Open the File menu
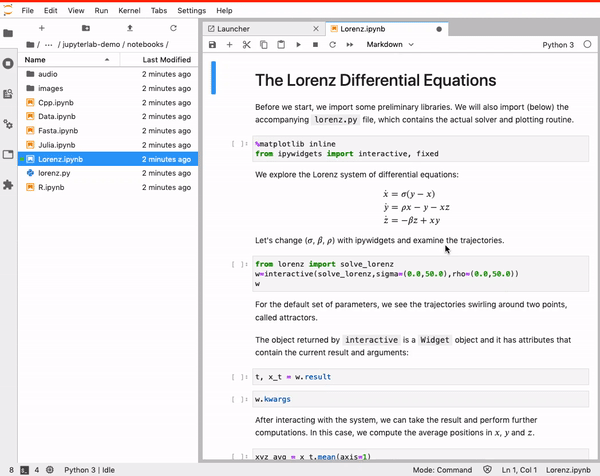Screen dimensions: 600x476 pos(28,11)
